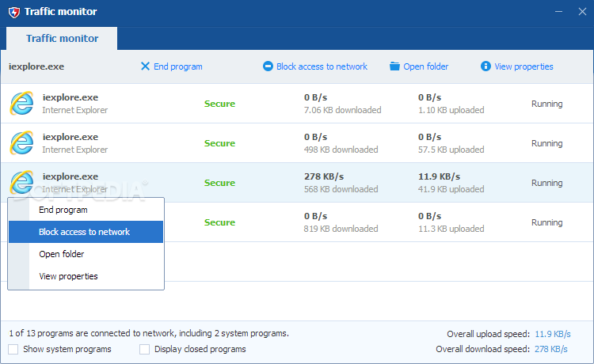594x364 pixels.
Task: Choose Open folder in the context menu
Action: click(86, 254)
